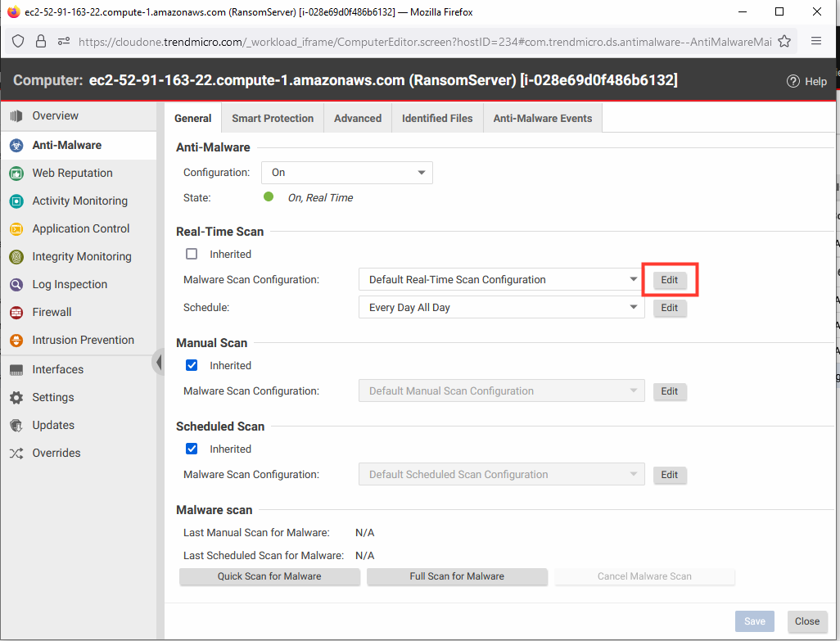
Task: Open the Anti-Malware Configuration dropdown
Action: [347, 173]
